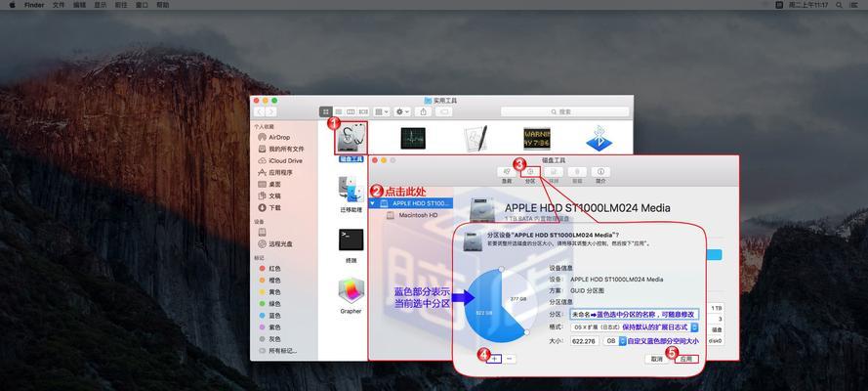The height and width of the screenshot is (391, 868).
Task: Click the 应用 (Apply) button in partition dialog
Action: click(x=686, y=359)
